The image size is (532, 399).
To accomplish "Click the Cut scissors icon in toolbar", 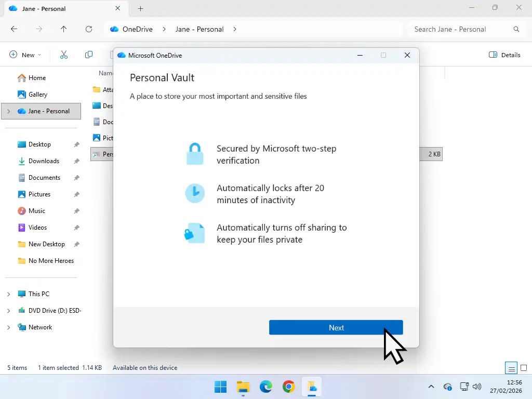I will click(x=64, y=55).
